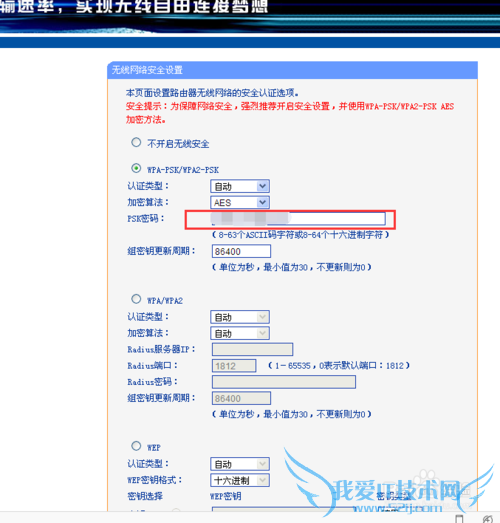Image resolution: width=500 pixels, height=523 pixels.
Task: Open the AES 加密算法 dropdown
Action: click(x=240, y=202)
